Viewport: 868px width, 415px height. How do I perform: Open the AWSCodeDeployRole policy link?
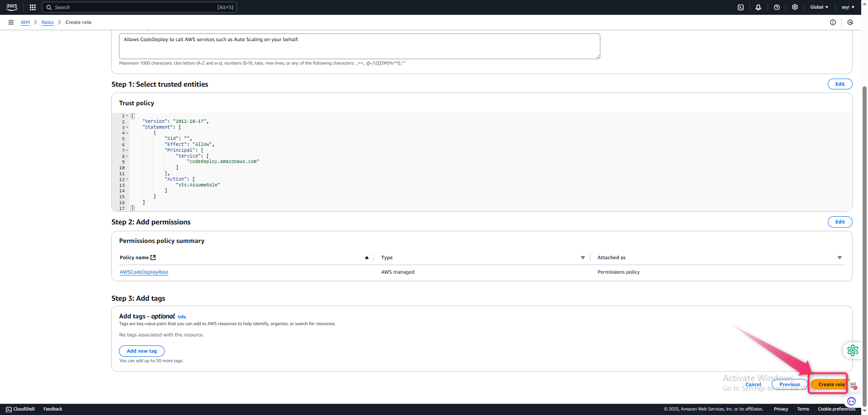(x=144, y=272)
